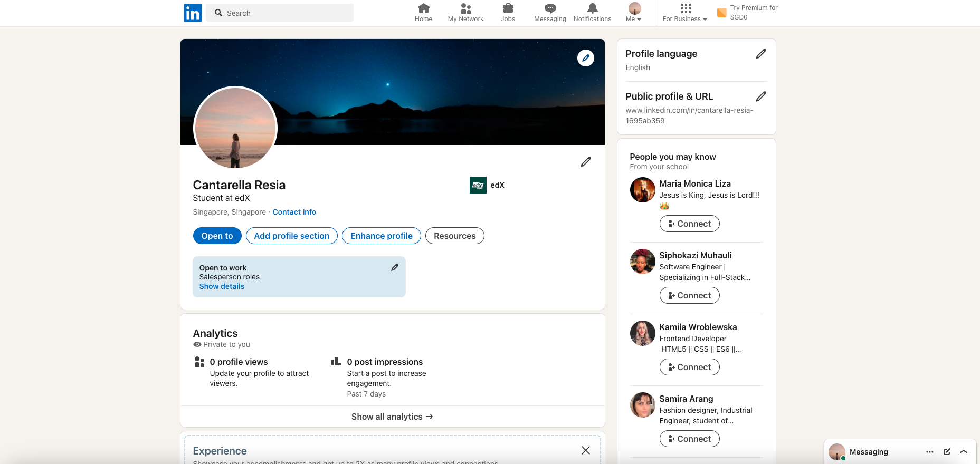Click the Messaging overlay avatar

pos(837,452)
